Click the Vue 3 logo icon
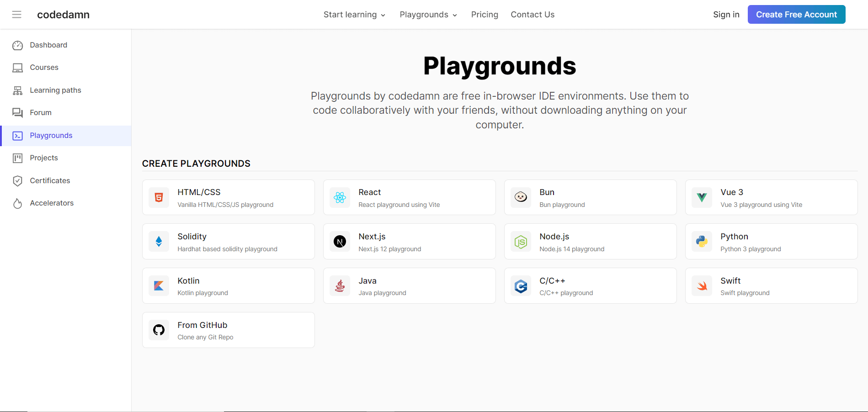 [x=702, y=197]
